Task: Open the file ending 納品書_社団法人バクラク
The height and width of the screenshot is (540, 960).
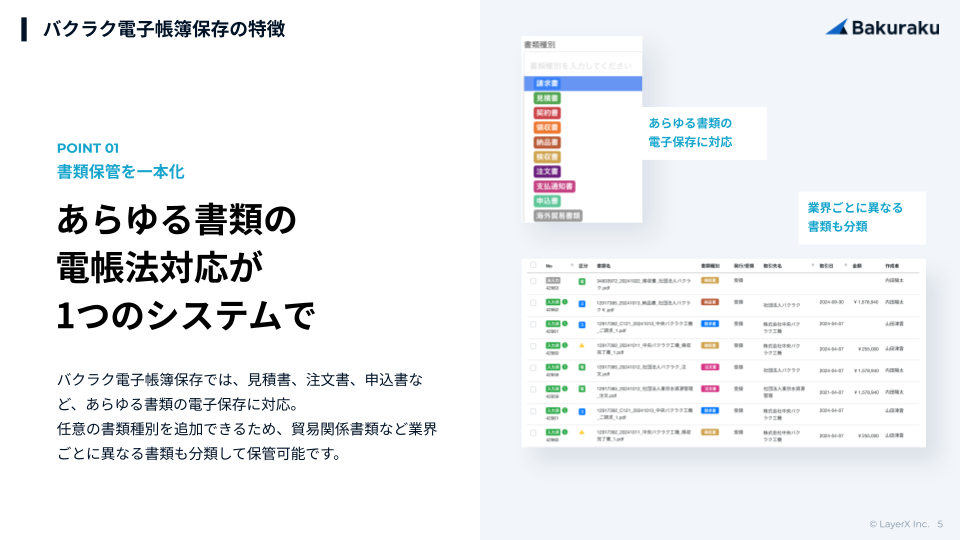Action: coord(643,306)
